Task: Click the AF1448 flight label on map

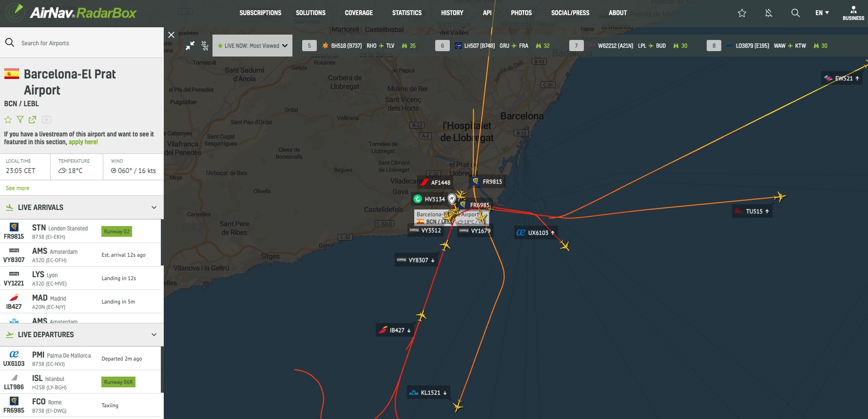Action: pyautogui.click(x=435, y=183)
